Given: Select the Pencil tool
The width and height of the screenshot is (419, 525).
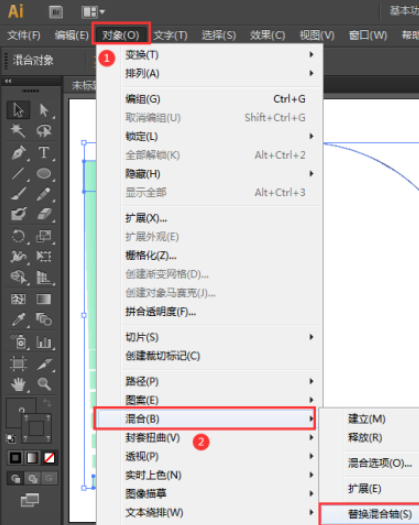Looking at the screenshot, I should click(x=44, y=194).
